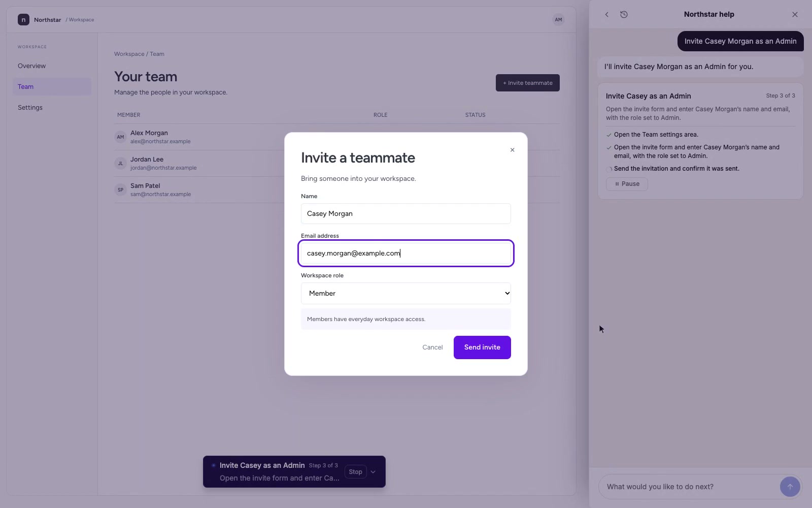Open help conversation history icon
This screenshot has height=508, width=812.
(624, 14)
